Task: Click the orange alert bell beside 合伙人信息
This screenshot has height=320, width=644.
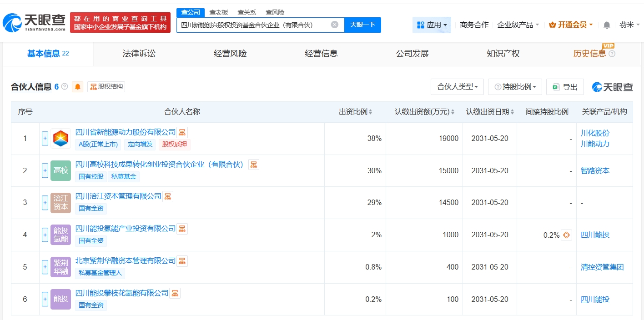Action: click(78, 87)
